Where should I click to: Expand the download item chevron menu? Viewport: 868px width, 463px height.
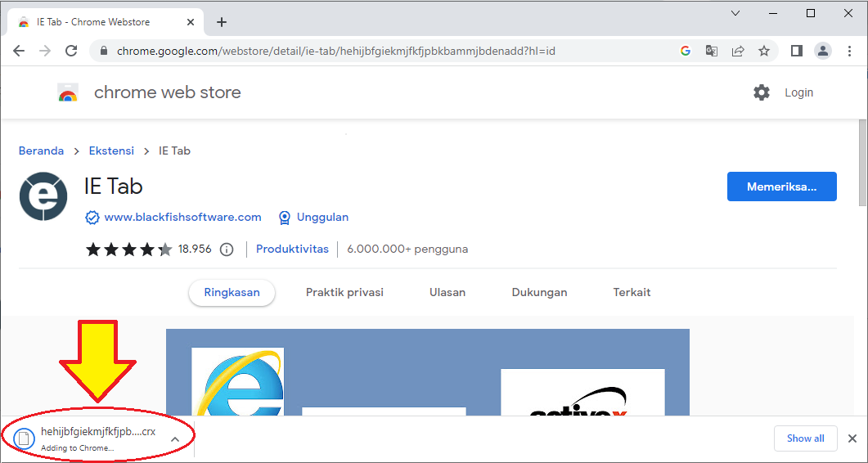pos(175,439)
